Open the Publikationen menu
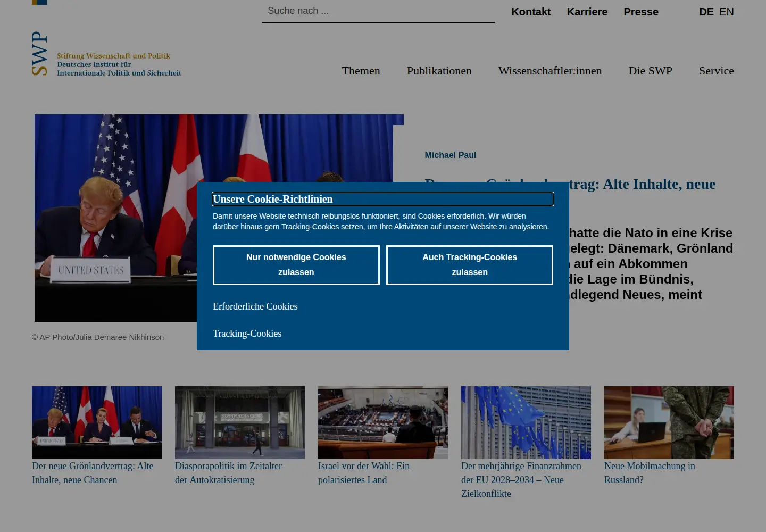 (439, 71)
